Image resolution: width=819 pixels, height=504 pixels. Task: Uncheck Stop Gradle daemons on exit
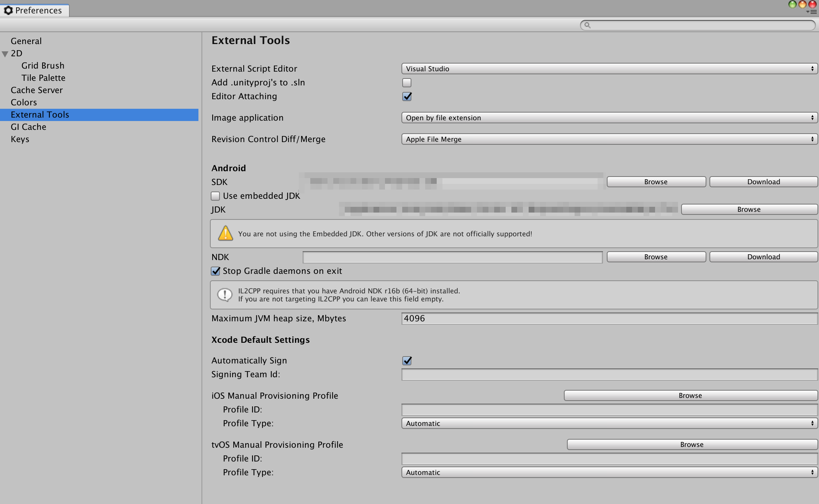(x=215, y=271)
